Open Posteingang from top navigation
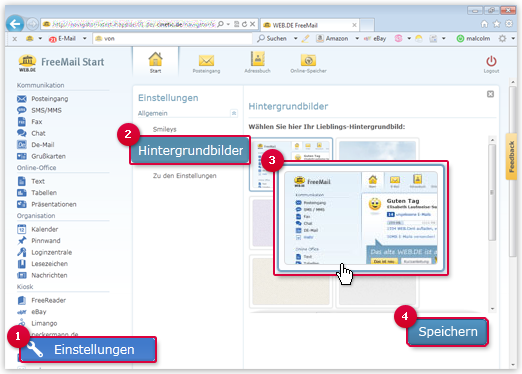 point(206,63)
